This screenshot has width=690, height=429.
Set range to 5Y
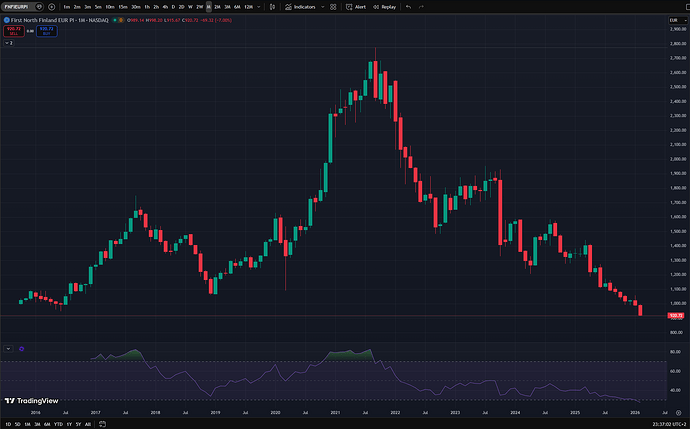point(78,424)
